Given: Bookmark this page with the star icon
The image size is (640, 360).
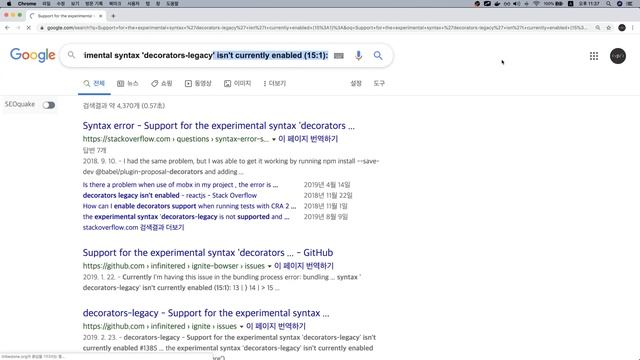Looking at the screenshot, I should click(609, 28).
